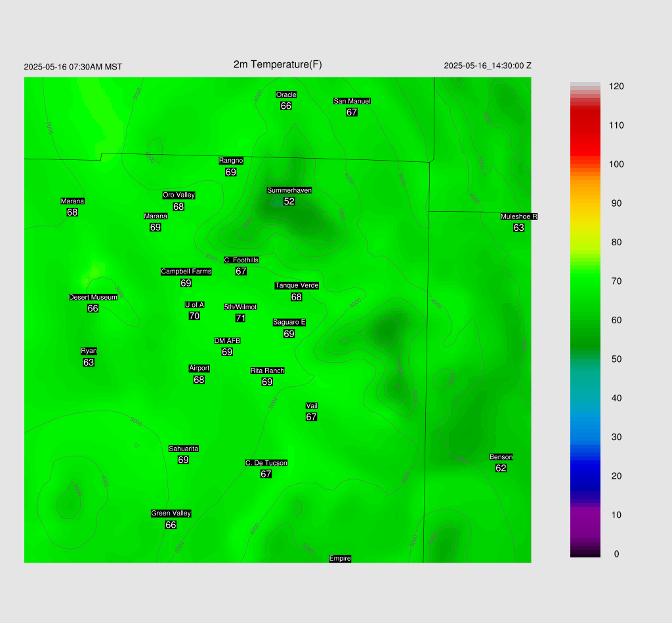Select the Green Valley station label
The height and width of the screenshot is (623, 672).
point(171,513)
